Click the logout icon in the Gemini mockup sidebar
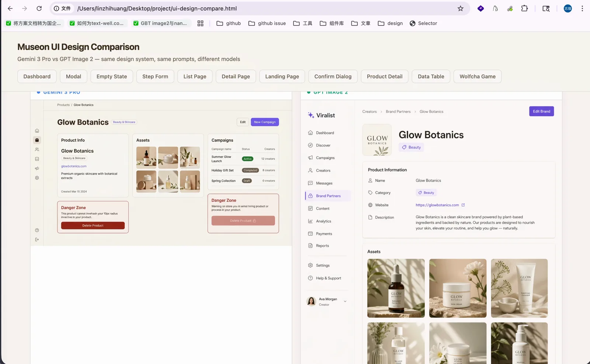Image resolution: width=590 pixels, height=364 pixels. click(x=37, y=240)
